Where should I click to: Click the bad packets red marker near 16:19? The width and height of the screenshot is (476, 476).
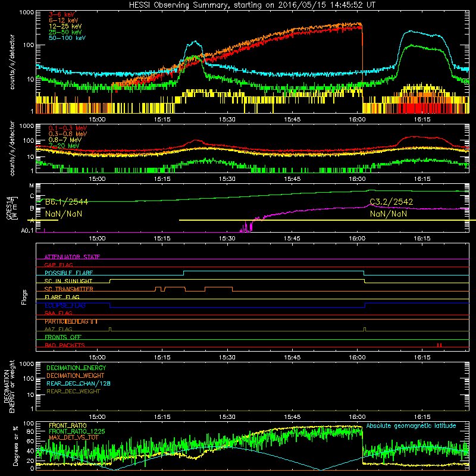click(x=439, y=345)
